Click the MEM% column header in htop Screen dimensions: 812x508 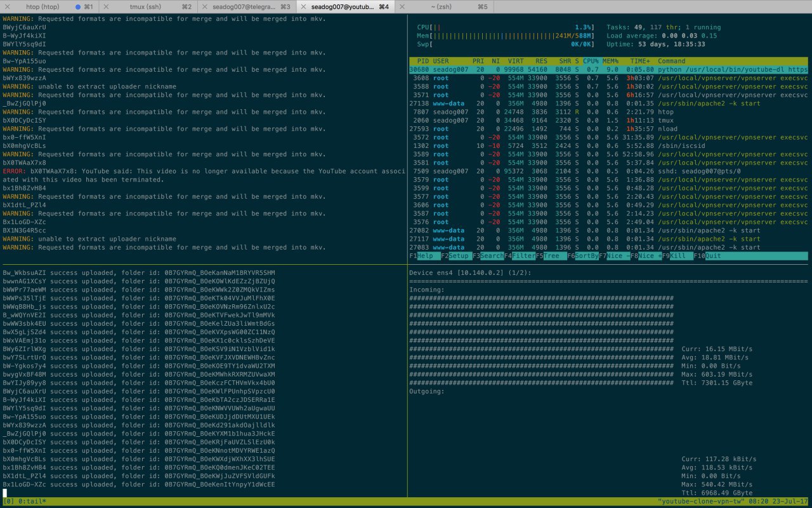pos(612,61)
